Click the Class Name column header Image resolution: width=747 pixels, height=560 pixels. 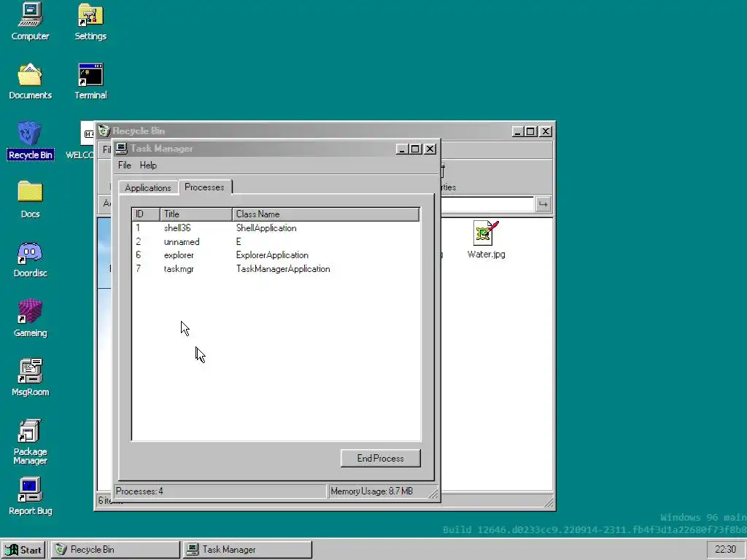[x=325, y=214]
